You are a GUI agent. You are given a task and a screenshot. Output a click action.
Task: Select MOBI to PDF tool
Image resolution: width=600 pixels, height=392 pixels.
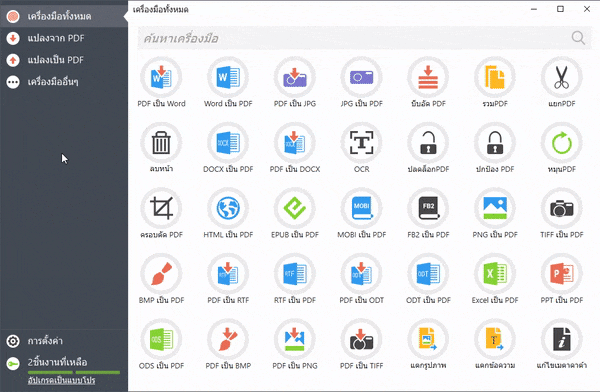point(361,209)
